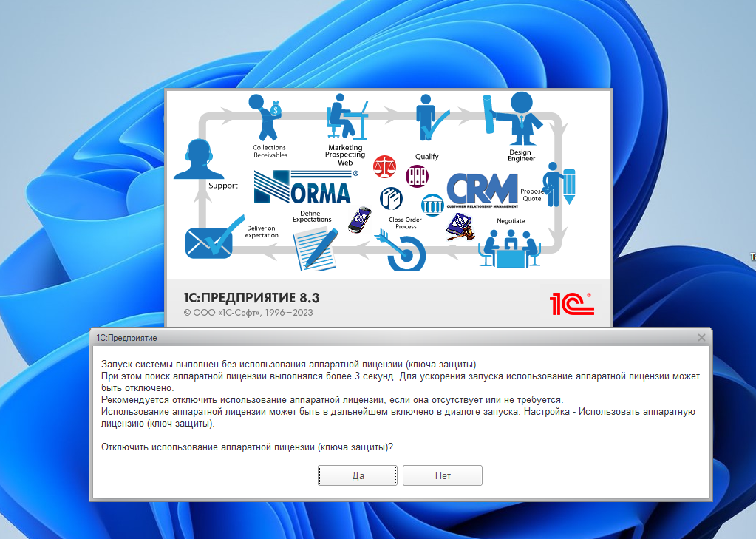This screenshot has width=756, height=539.
Task: Click the purple binders icon
Action: (417, 176)
